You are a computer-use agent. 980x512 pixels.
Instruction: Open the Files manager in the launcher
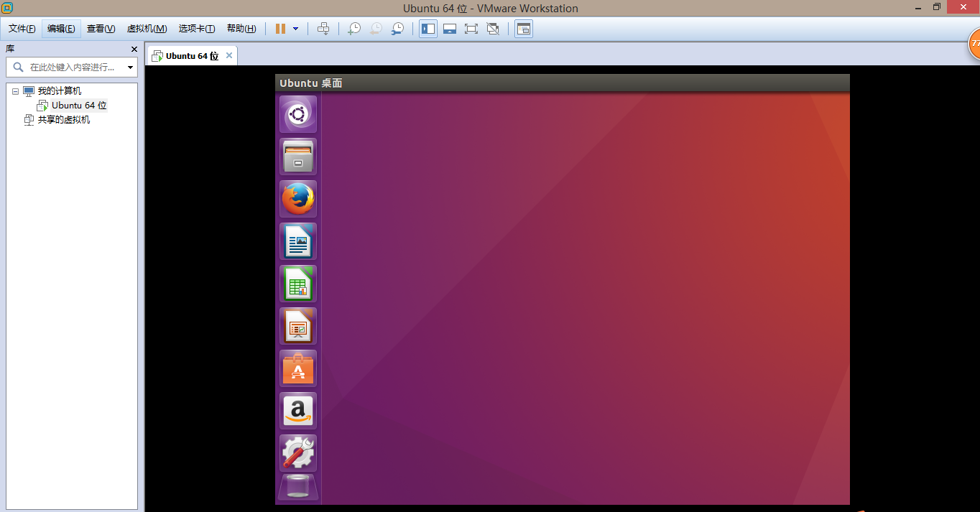(x=298, y=157)
